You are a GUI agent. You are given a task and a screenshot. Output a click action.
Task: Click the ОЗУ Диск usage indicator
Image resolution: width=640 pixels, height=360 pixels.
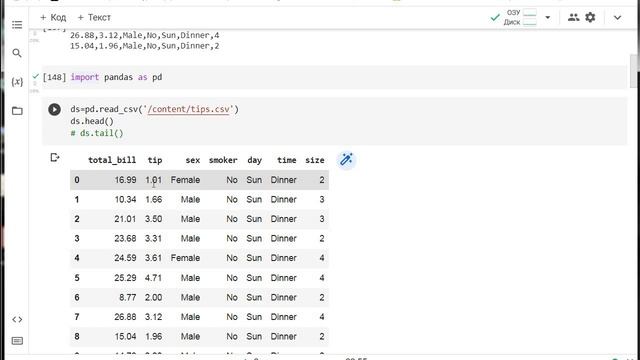(520, 18)
